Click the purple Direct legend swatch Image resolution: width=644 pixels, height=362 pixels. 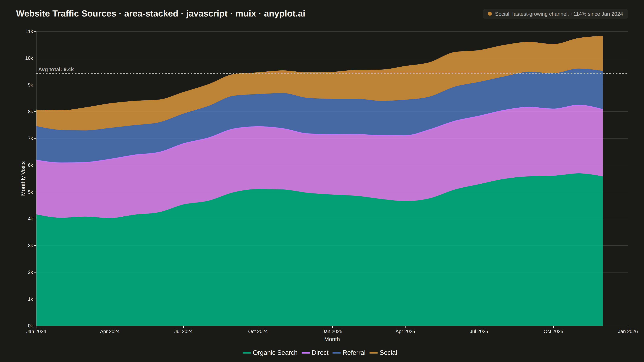pyautogui.click(x=305, y=353)
